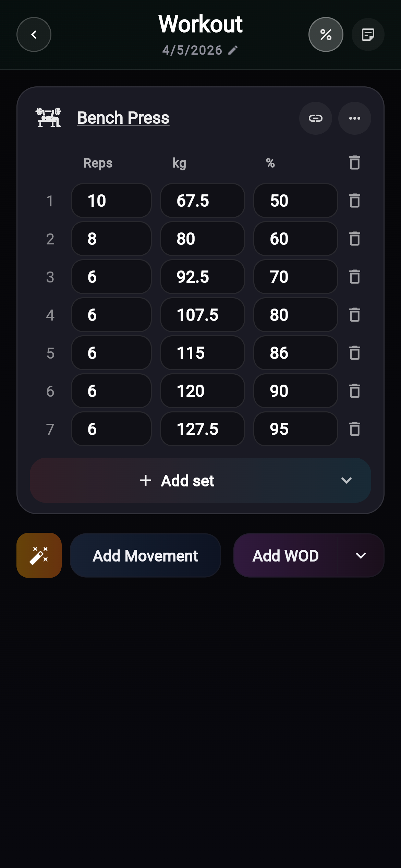
Task: Click the 95 percent field
Action: click(295, 429)
